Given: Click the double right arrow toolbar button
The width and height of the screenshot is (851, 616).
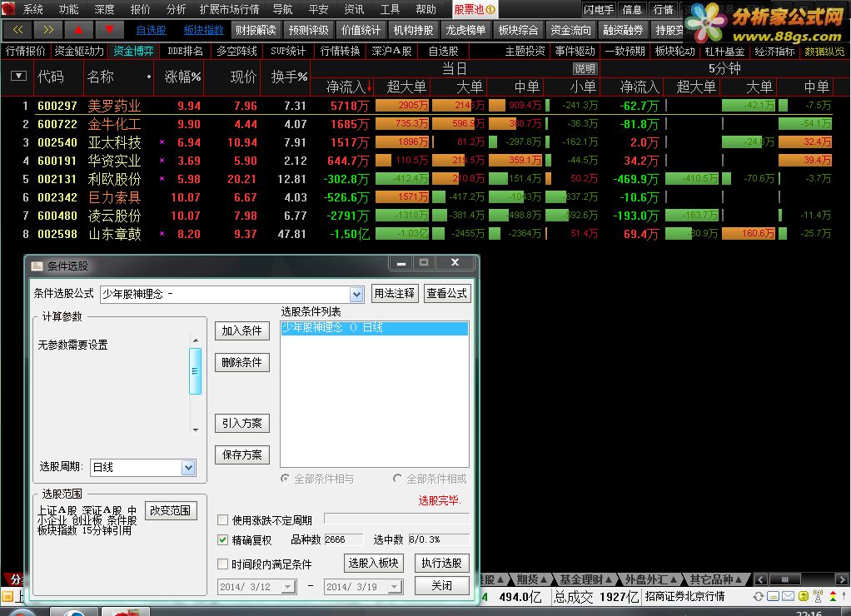Looking at the screenshot, I should point(47,30).
